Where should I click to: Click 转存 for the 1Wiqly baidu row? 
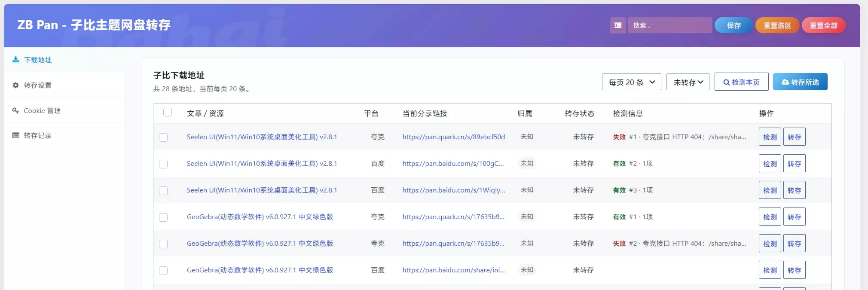(794, 190)
